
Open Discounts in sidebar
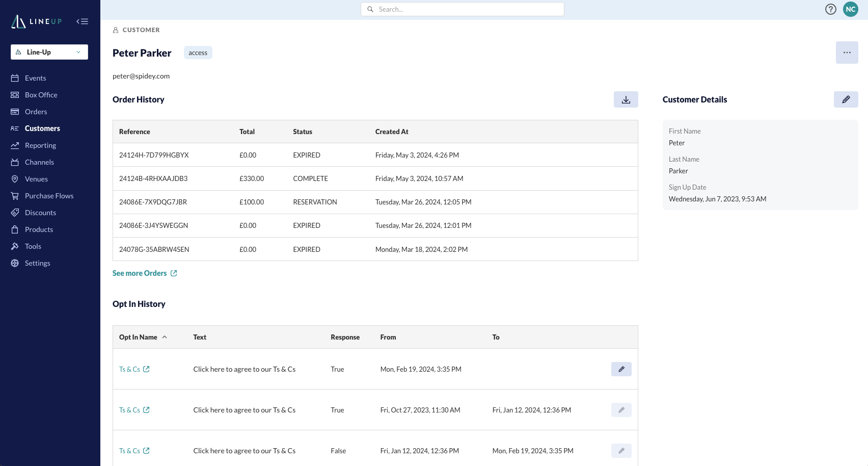click(x=40, y=213)
